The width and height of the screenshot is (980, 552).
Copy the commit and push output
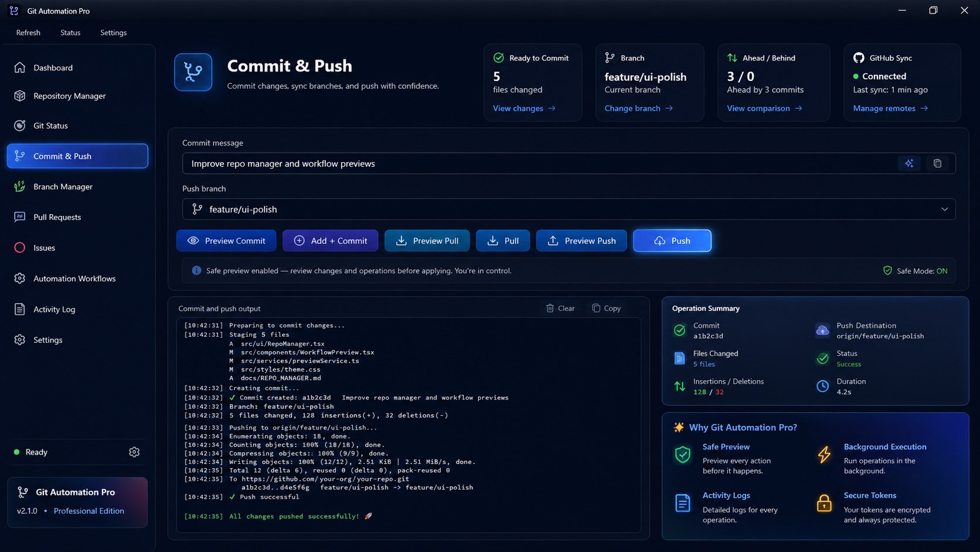point(606,308)
